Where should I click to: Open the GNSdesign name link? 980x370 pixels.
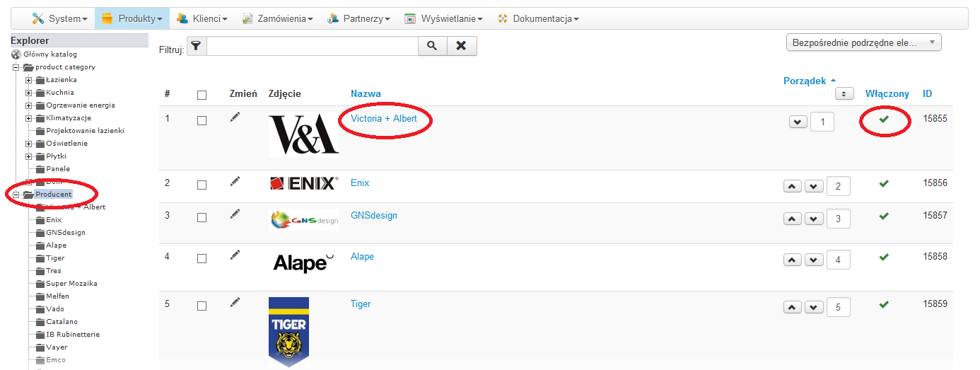click(374, 215)
